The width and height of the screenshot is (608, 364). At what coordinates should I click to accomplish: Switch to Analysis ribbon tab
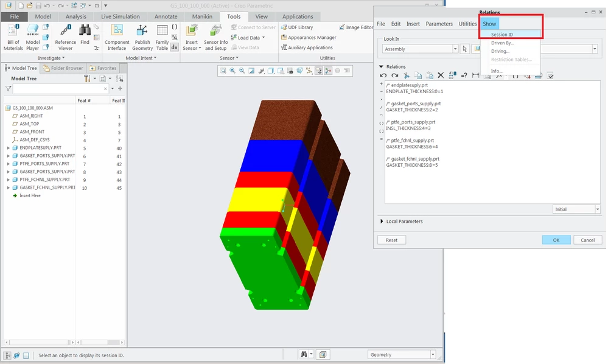tap(75, 16)
